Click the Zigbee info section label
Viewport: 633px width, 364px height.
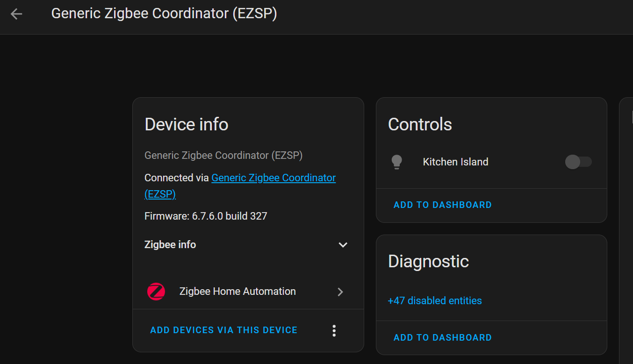(x=170, y=245)
